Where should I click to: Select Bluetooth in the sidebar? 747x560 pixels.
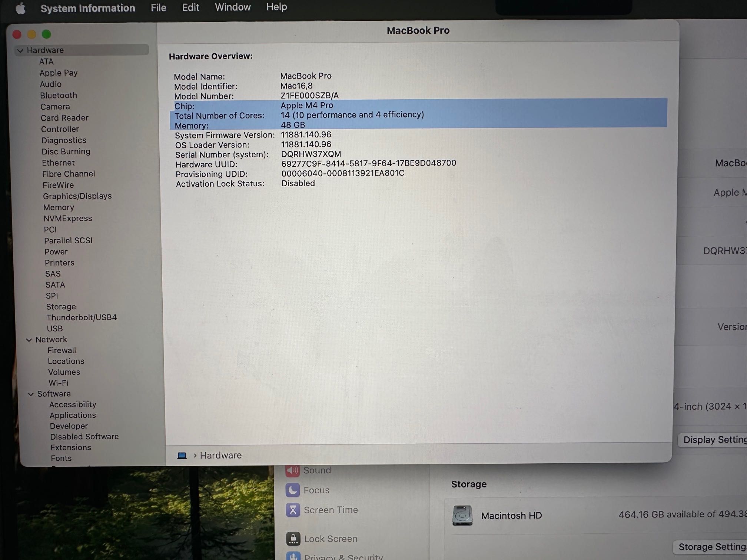59,96
